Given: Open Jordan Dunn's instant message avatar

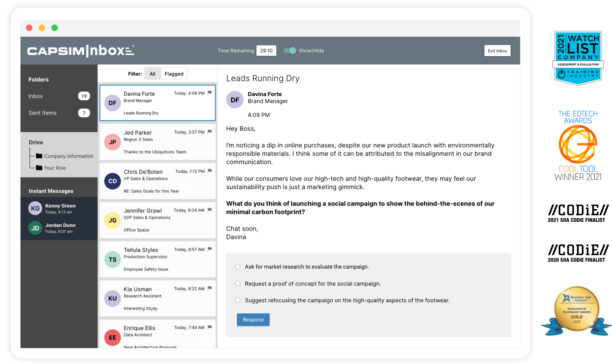Looking at the screenshot, I should (x=35, y=228).
